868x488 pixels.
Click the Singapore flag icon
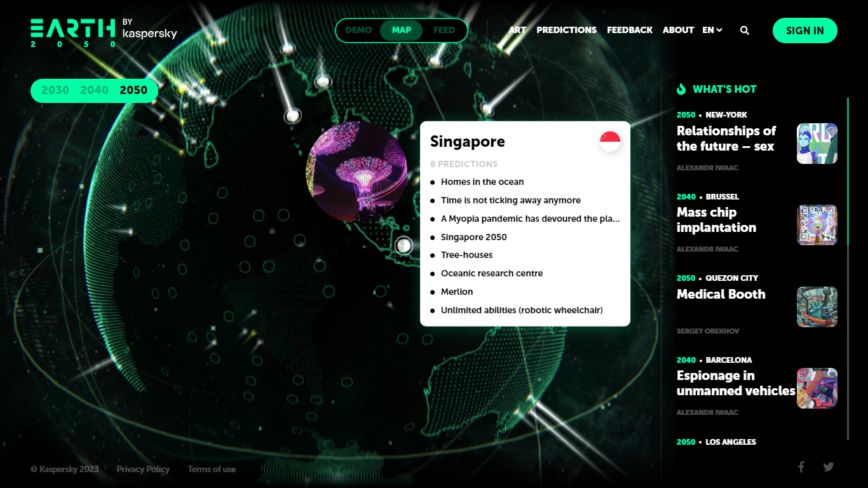pyautogui.click(x=610, y=142)
